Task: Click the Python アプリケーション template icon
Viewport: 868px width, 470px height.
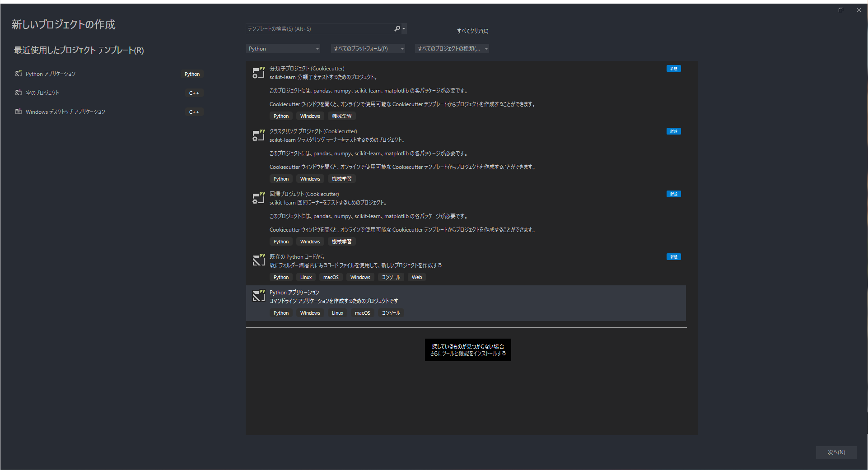Action: click(x=258, y=296)
